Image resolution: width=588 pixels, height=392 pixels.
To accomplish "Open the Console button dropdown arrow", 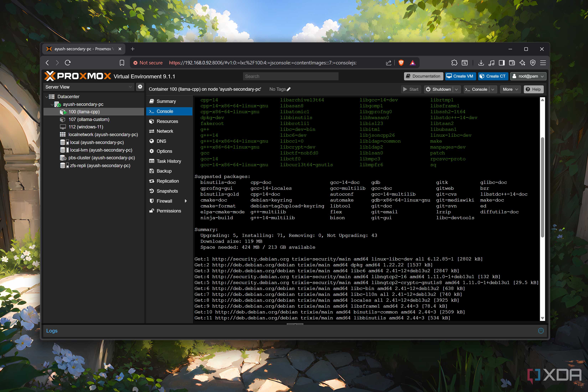I will coord(492,89).
